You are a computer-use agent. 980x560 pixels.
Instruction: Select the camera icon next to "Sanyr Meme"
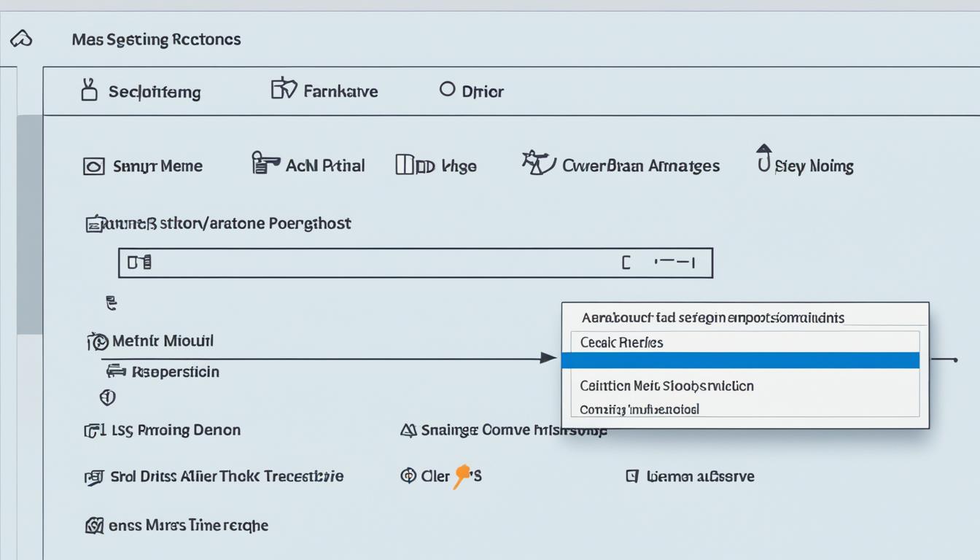tap(93, 166)
